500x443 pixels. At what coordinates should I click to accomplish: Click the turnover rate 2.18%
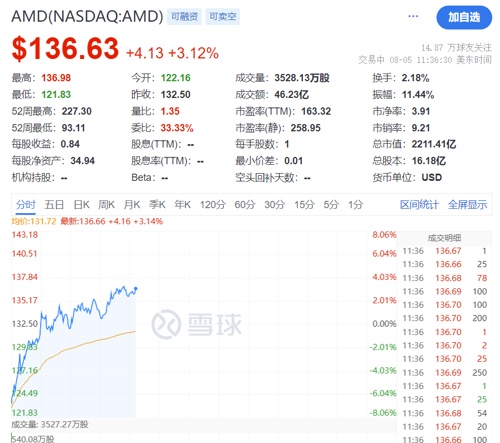[415, 78]
